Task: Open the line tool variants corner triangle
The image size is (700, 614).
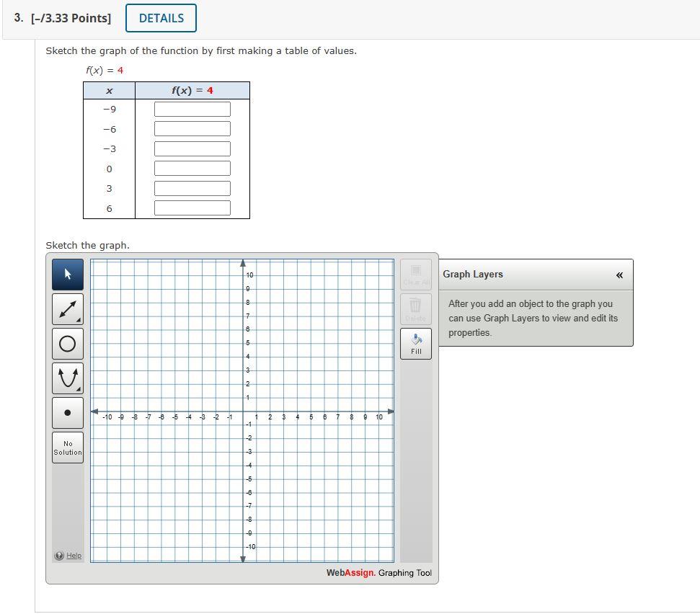Action: pos(79,320)
